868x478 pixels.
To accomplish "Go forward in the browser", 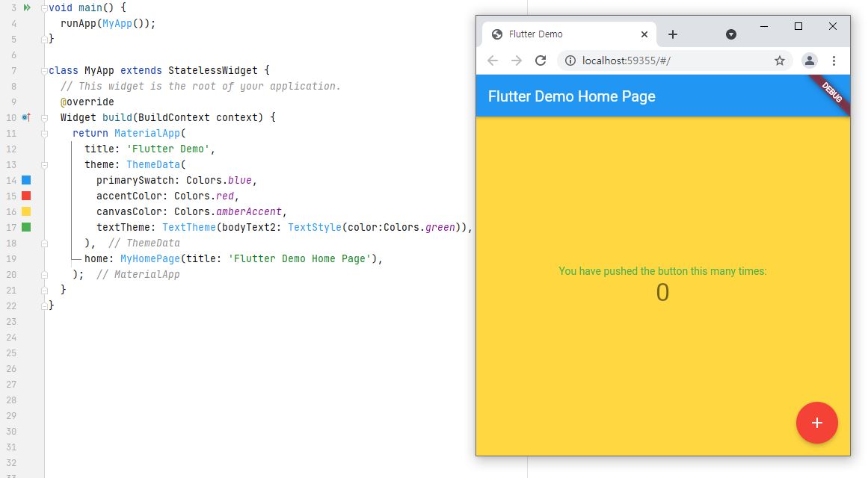I will tap(517, 60).
